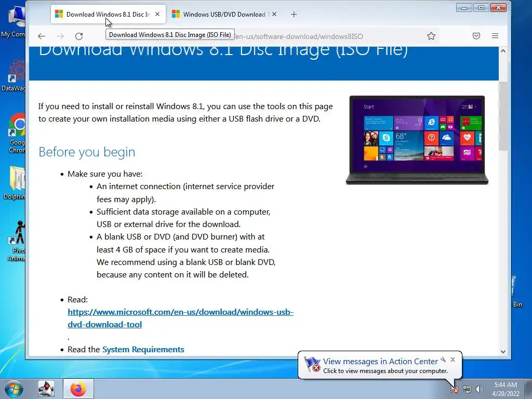The image size is (532, 399).
Task: Bookmark this page with the star icon
Action: (431, 36)
